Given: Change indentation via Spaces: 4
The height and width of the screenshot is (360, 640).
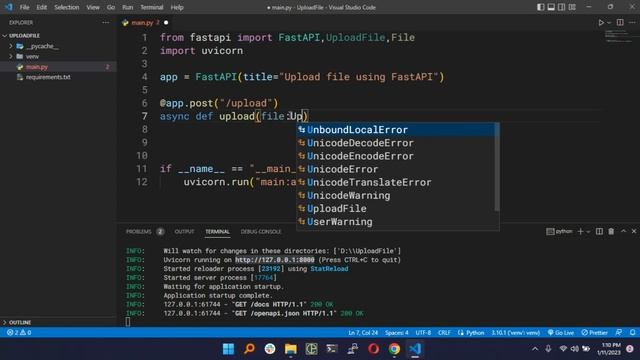Looking at the screenshot, I should (396, 333).
